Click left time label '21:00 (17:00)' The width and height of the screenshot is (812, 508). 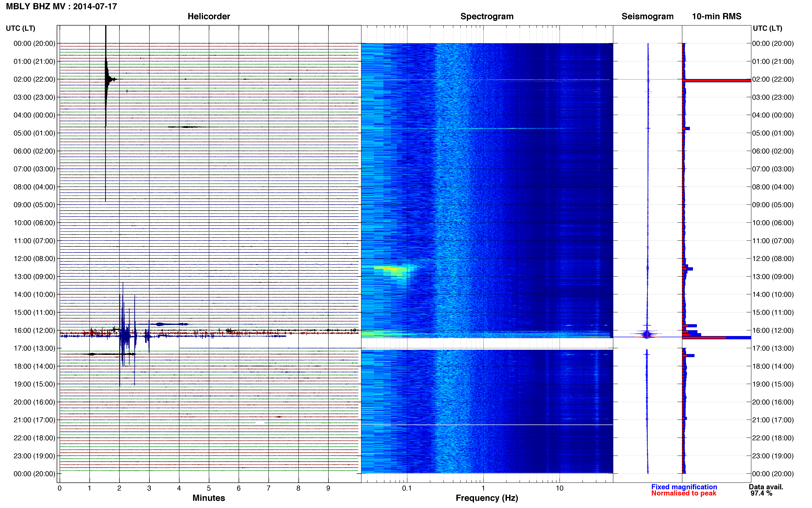[x=34, y=420]
